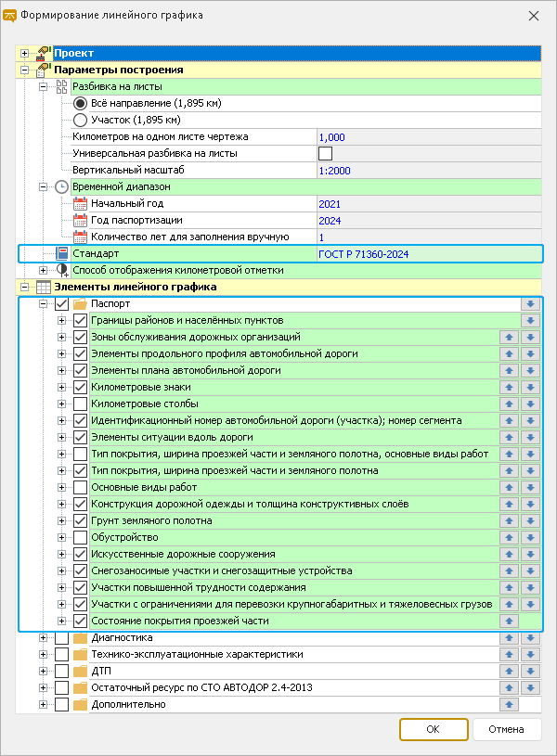
Task: Select row Снегозаносимые участки и снегозащитные устройства
Action: pos(294,570)
